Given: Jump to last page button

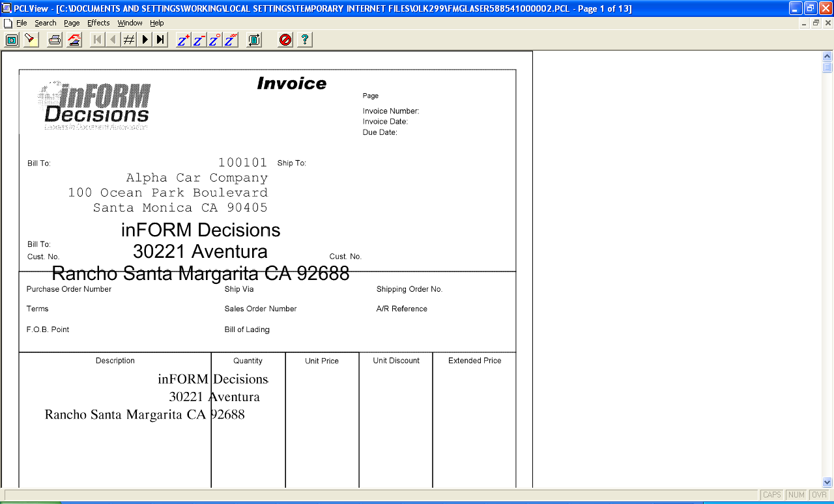Looking at the screenshot, I should coord(160,40).
